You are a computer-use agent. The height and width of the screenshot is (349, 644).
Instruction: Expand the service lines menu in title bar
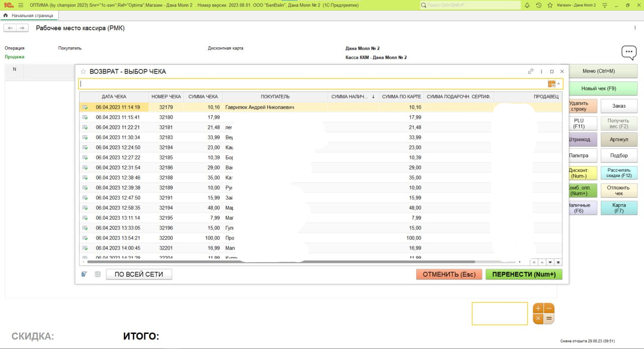tap(604, 5)
